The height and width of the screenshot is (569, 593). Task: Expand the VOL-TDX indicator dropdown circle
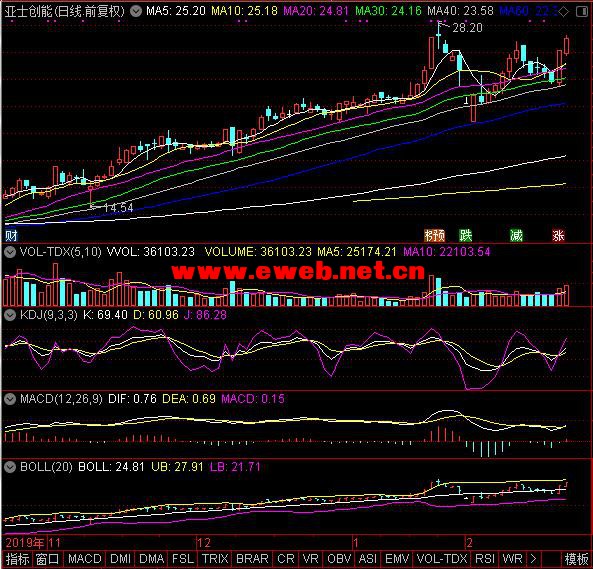coord(10,252)
